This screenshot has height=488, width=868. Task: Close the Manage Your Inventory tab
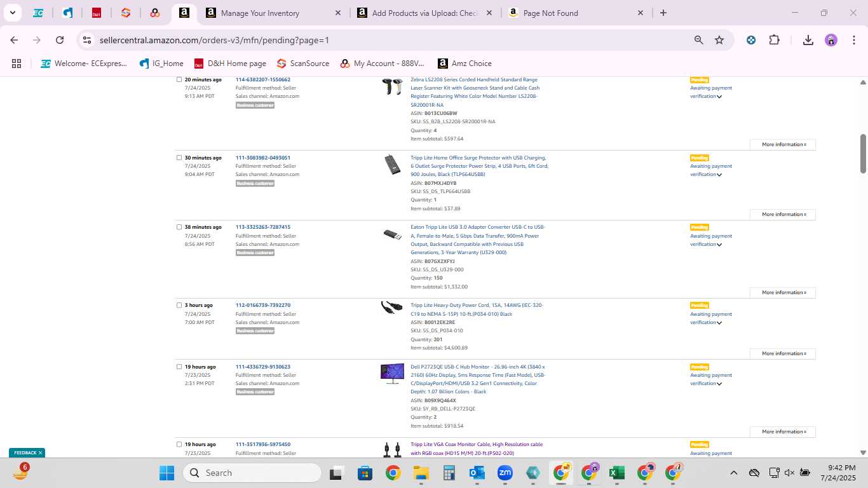tap(337, 13)
